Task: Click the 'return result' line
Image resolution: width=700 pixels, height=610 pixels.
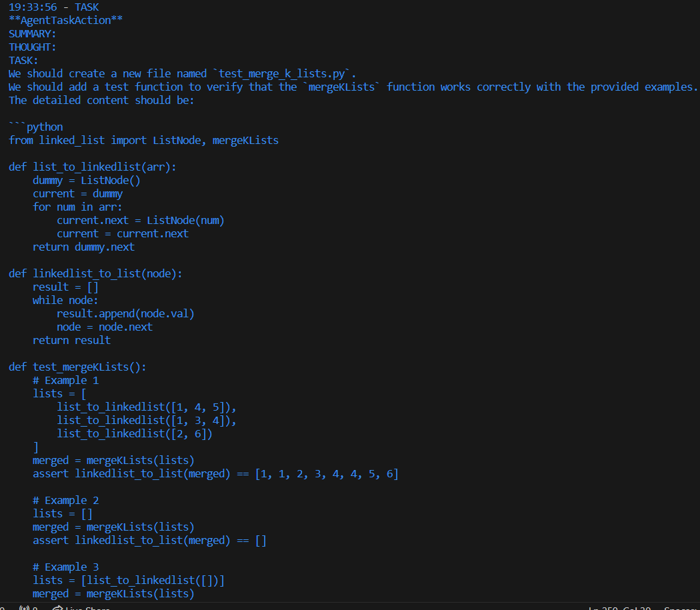Action: [x=71, y=340]
